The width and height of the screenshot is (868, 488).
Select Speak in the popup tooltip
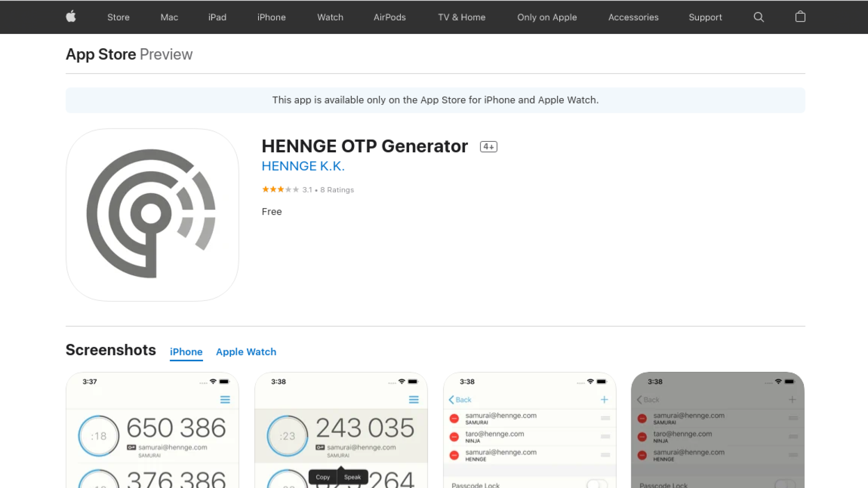point(352,477)
